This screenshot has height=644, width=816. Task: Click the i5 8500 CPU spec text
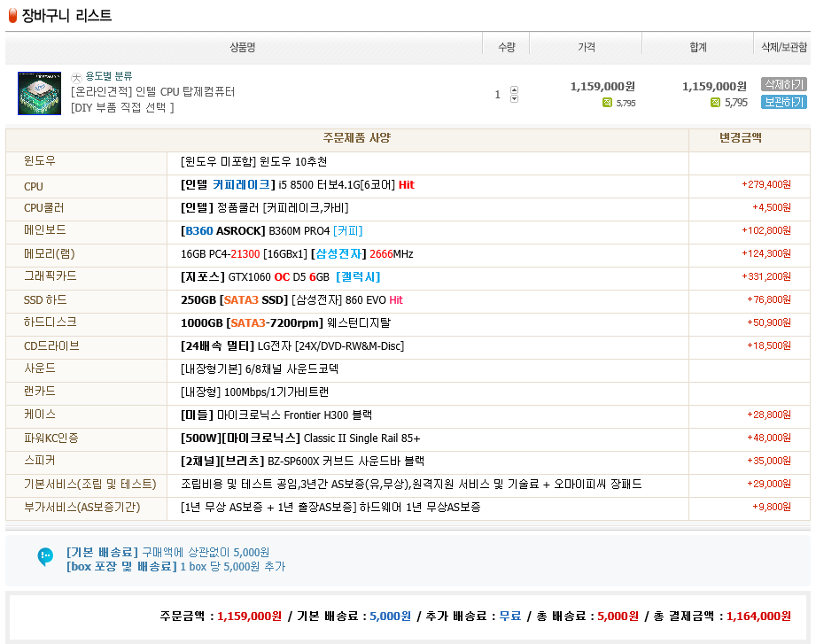point(297,184)
